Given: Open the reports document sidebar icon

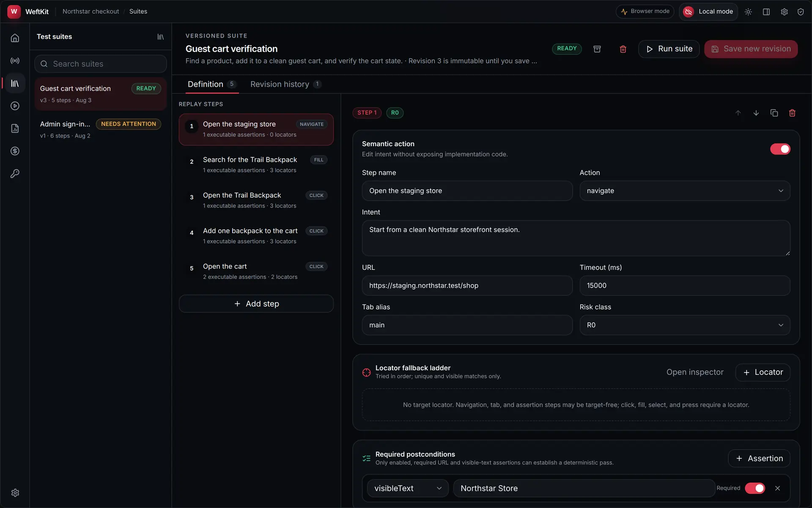Looking at the screenshot, I should point(15,128).
